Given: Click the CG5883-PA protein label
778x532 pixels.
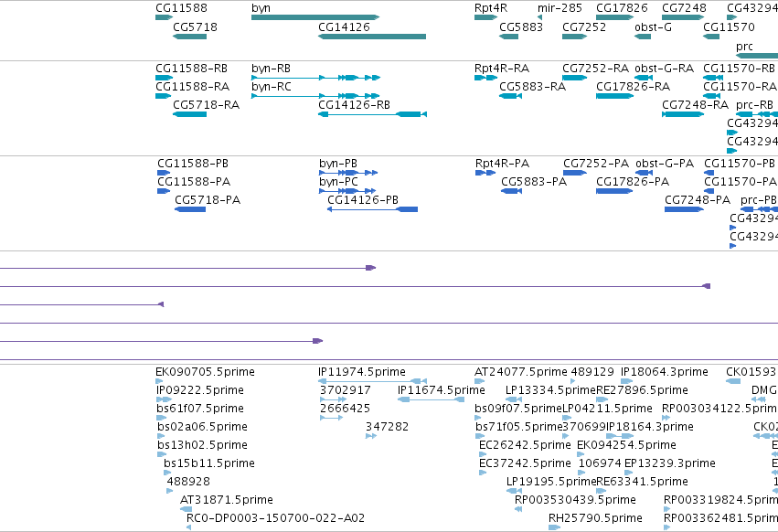Looking at the screenshot, I should pyautogui.click(x=534, y=182).
